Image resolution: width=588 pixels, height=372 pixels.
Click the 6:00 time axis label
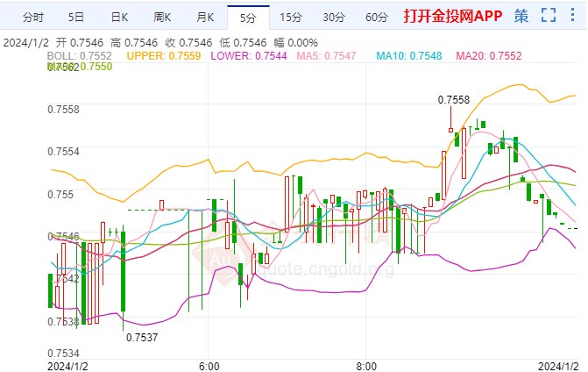(209, 367)
